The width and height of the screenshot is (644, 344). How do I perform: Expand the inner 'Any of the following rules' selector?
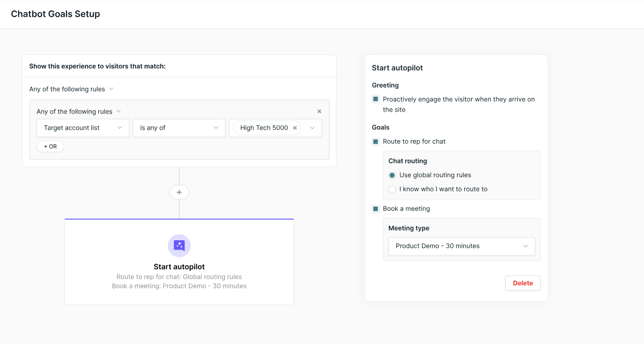tap(78, 112)
